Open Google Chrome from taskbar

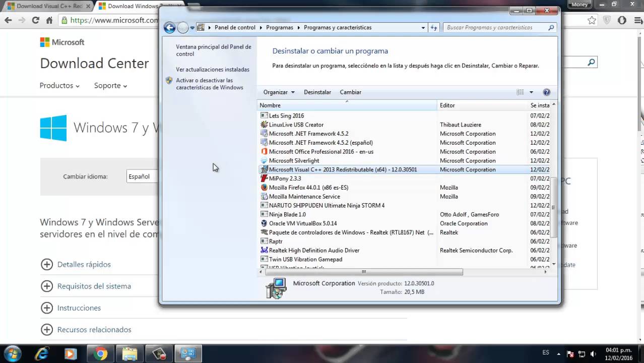[x=100, y=354]
